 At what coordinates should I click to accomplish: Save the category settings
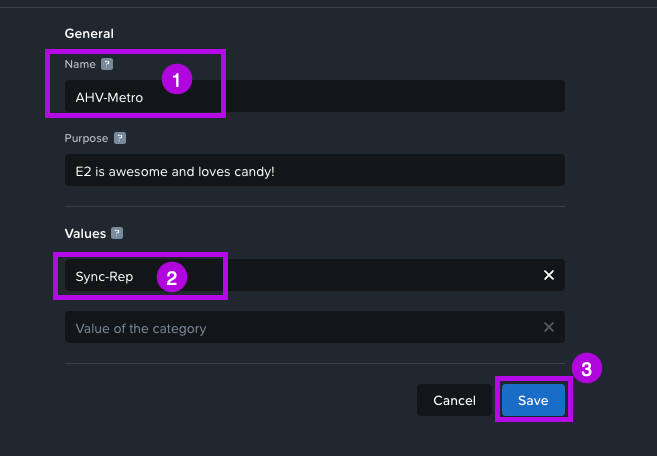click(x=533, y=400)
